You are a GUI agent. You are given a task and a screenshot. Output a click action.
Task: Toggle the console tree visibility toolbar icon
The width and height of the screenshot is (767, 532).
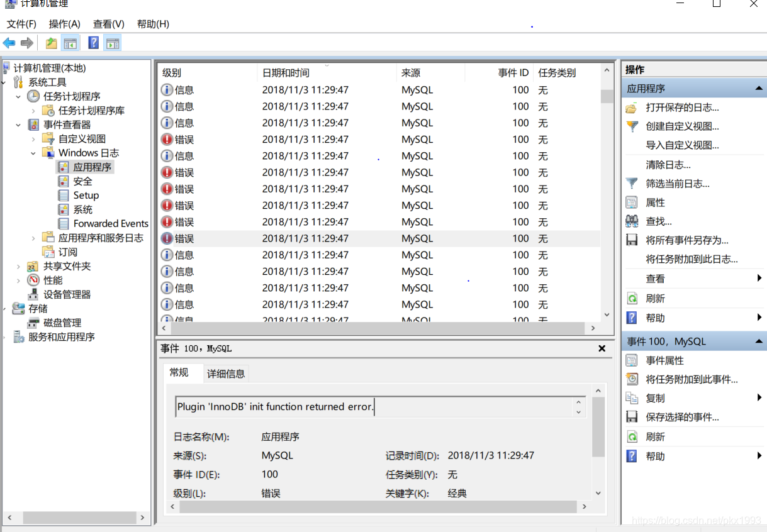point(70,43)
